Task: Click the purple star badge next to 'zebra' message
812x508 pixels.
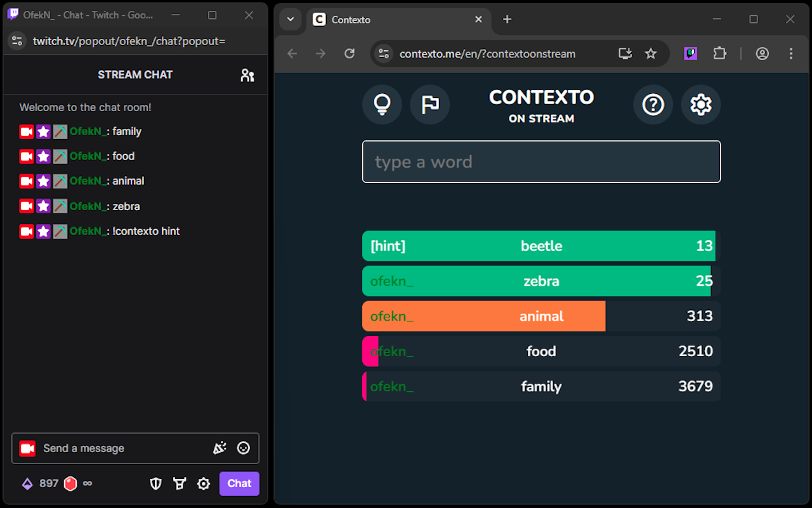Action: click(x=43, y=206)
